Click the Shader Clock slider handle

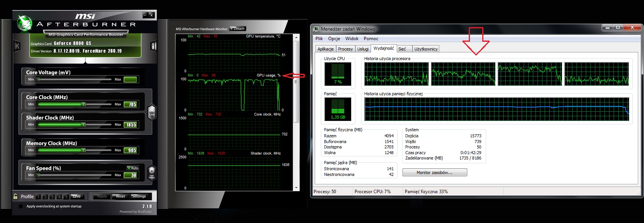point(83,124)
